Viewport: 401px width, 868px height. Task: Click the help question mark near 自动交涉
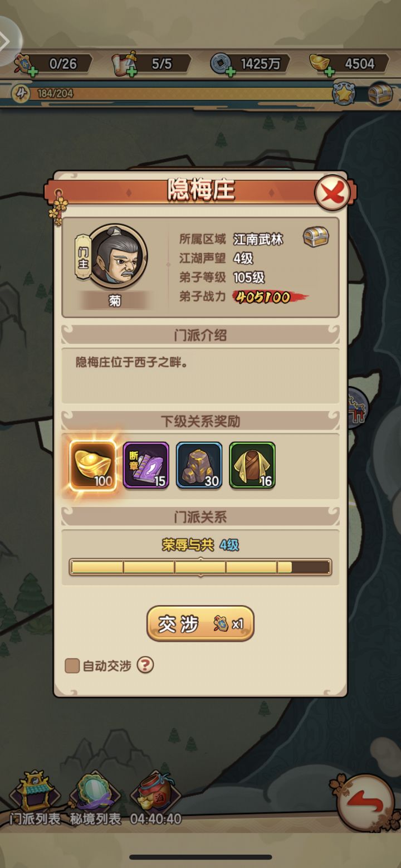tap(145, 665)
